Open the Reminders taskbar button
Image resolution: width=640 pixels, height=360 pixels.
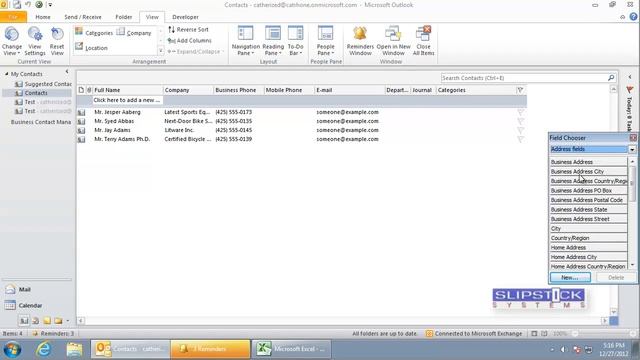[210, 349]
